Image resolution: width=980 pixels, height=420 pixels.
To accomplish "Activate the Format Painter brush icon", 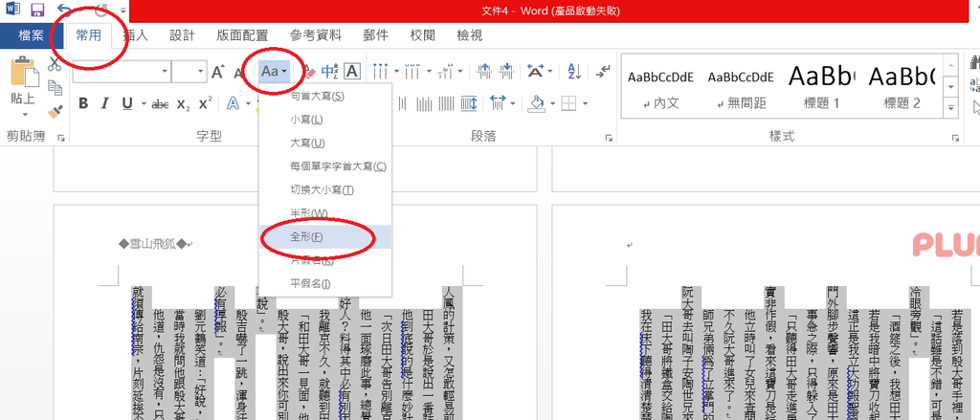I will coord(55,111).
